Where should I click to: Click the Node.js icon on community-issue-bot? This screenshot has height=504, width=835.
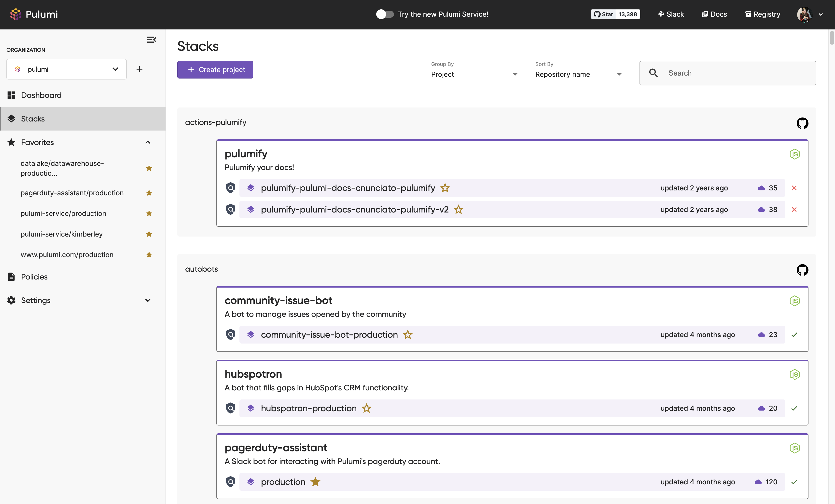[x=794, y=301]
